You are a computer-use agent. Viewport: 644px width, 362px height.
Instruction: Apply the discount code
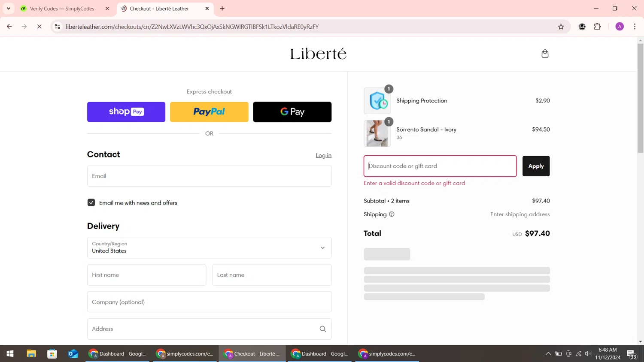(536, 166)
